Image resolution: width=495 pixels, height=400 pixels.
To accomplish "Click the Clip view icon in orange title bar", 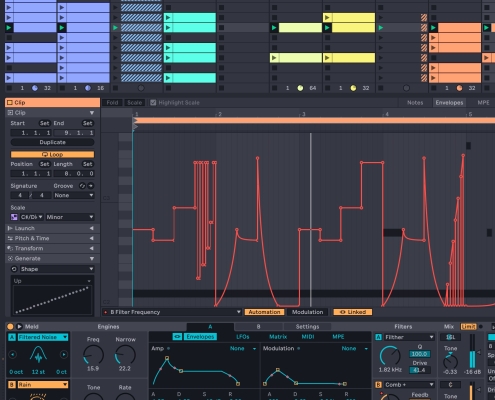I will pyautogui.click(x=10, y=103).
